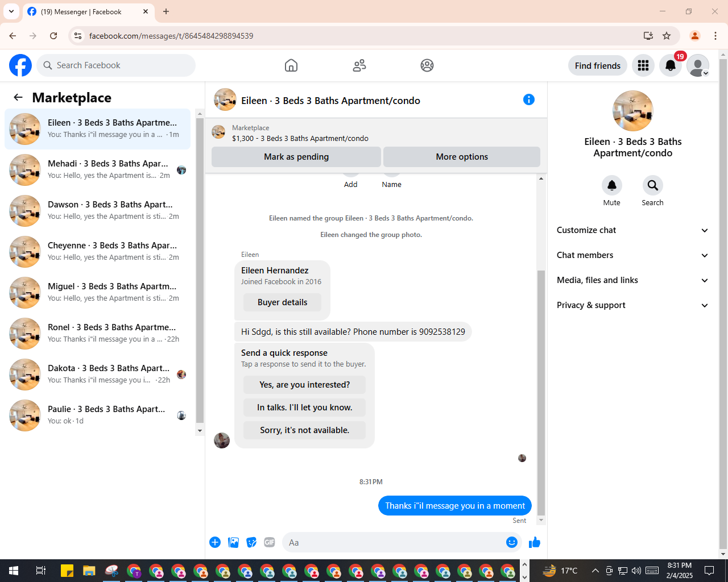Open Ronel conversation in the list
This screenshot has width=728, height=582.
[x=97, y=334]
